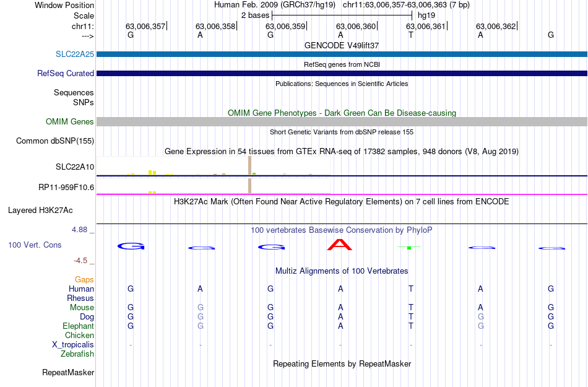This screenshot has width=588, height=387.
Task: Click the SLC22A10 GTEx expression label
Action: 75,167
